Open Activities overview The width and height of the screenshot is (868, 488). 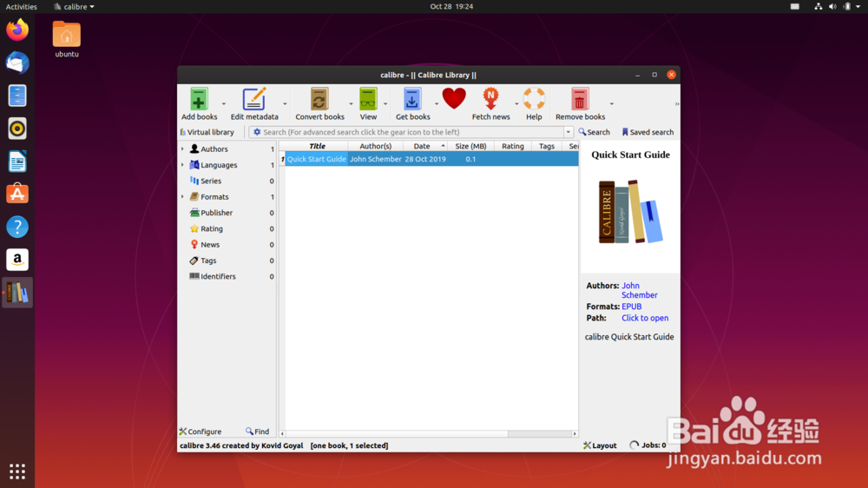click(21, 7)
